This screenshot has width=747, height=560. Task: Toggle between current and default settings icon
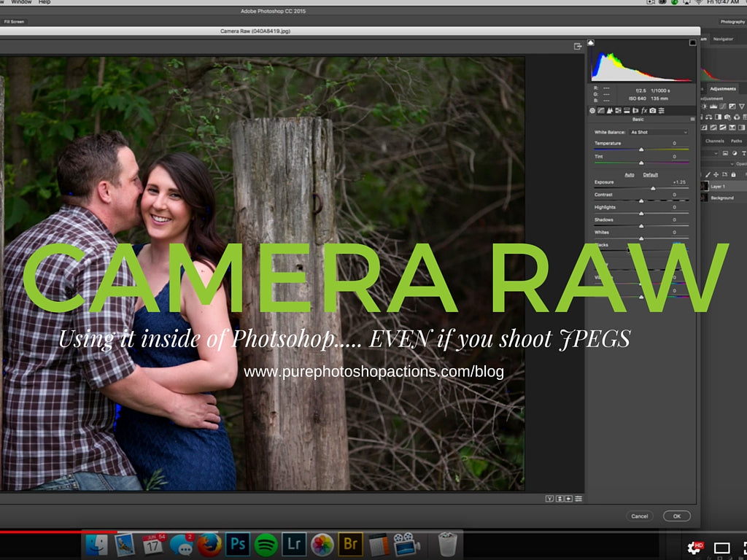pyautogui.click(x=578, y=499)
